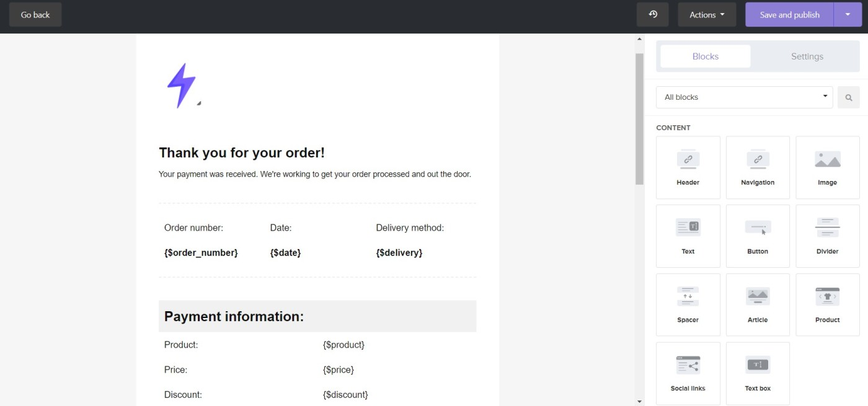The width and height of the screenshot is (868, 406).
Task: Insert a Spacer block
Action: click(688, 305)
